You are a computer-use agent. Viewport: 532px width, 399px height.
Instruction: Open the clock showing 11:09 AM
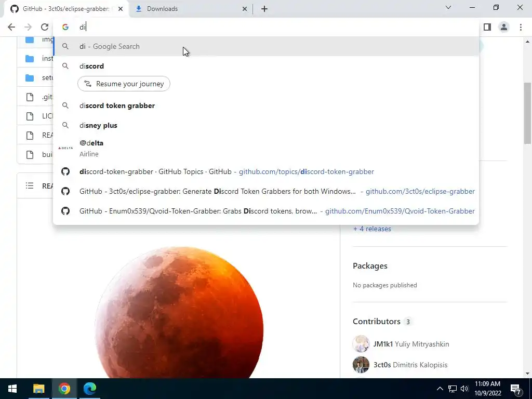click(x=487, y=389)
